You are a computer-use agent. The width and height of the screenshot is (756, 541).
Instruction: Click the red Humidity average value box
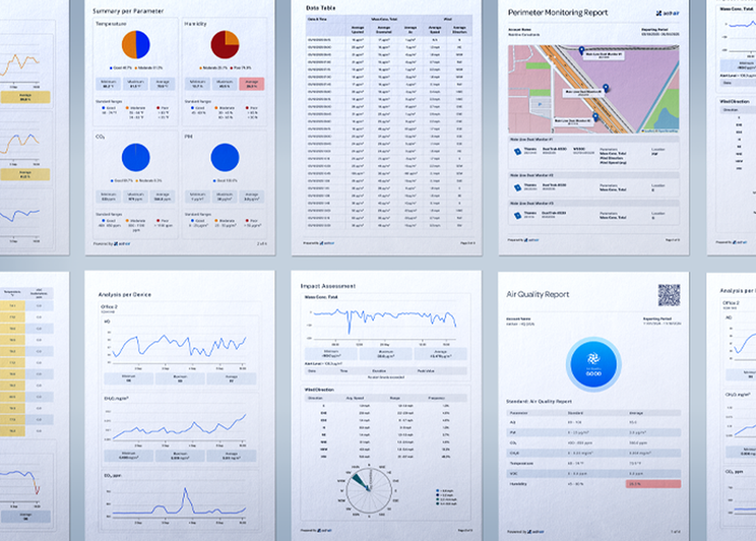pyautogui.click(x=252, y=84)
